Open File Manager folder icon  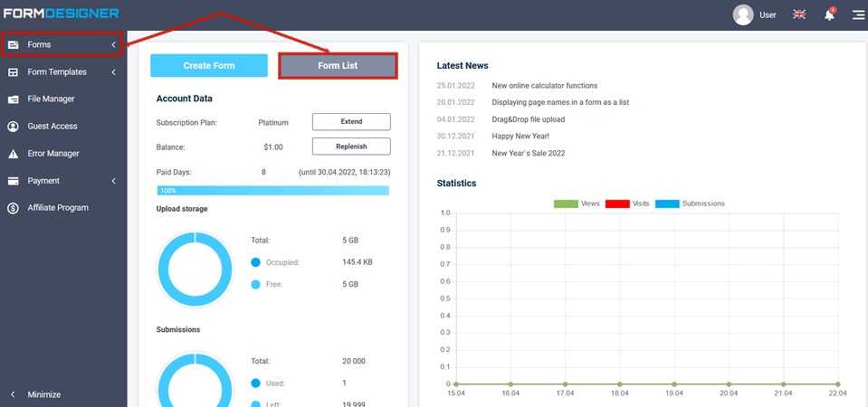click(14, 99)
